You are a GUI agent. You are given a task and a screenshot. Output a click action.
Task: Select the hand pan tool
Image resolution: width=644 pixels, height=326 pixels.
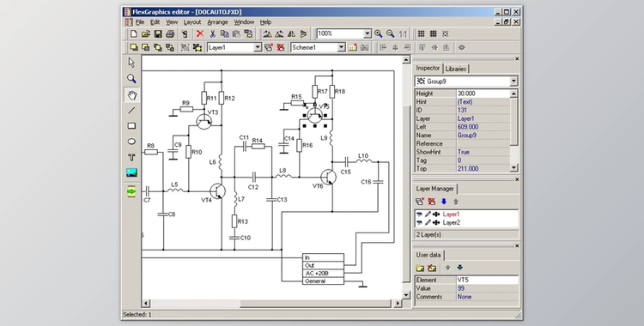[x=131, y=95]
